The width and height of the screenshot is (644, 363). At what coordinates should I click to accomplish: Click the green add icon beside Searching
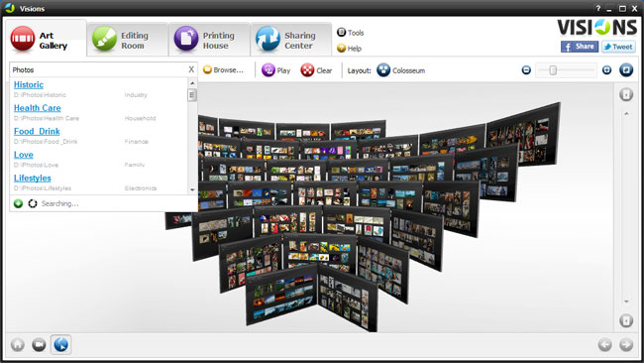pyautogui.click(x=18, y=203)
